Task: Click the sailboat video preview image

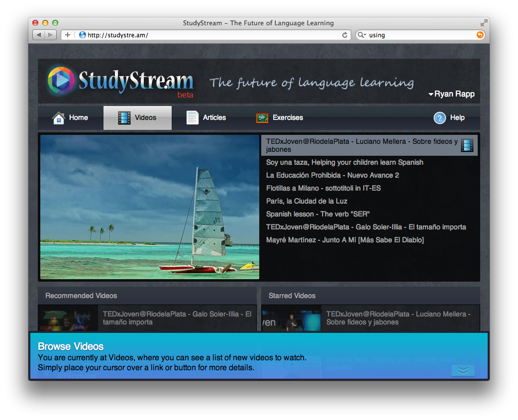Action: (150, 207)
